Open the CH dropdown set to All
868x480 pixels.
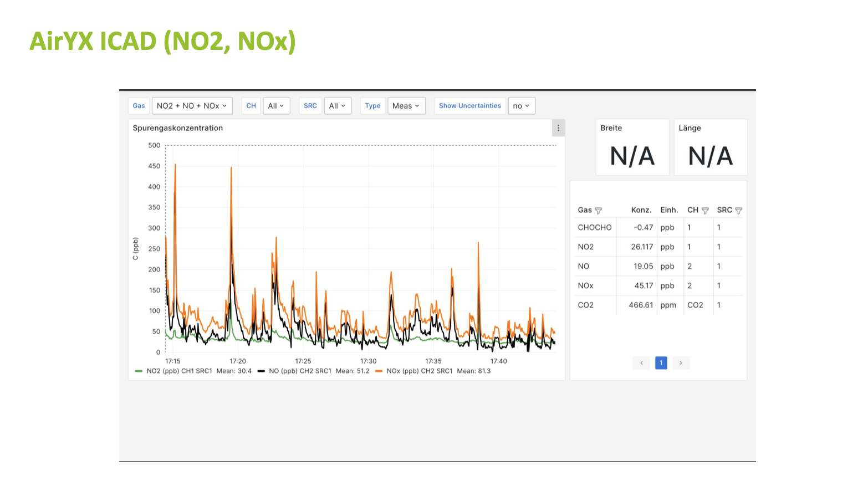[276, 106]
